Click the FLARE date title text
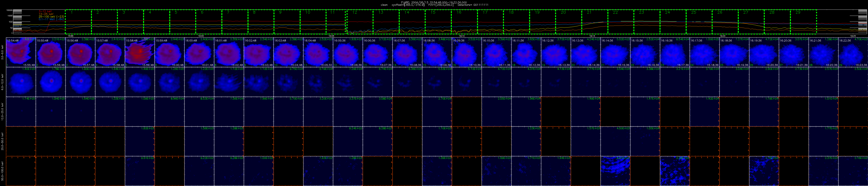This screenshot has height=186, width=868. (x=434, y=2)
